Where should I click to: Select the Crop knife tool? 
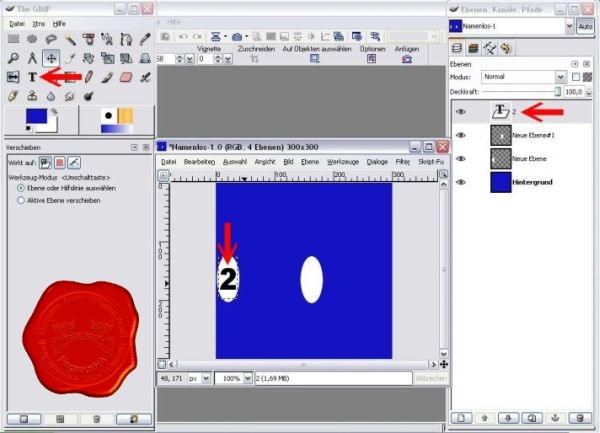70,58
